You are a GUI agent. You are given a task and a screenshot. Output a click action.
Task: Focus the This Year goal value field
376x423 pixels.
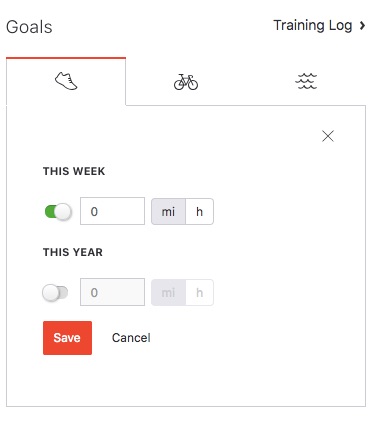point(112,292)
